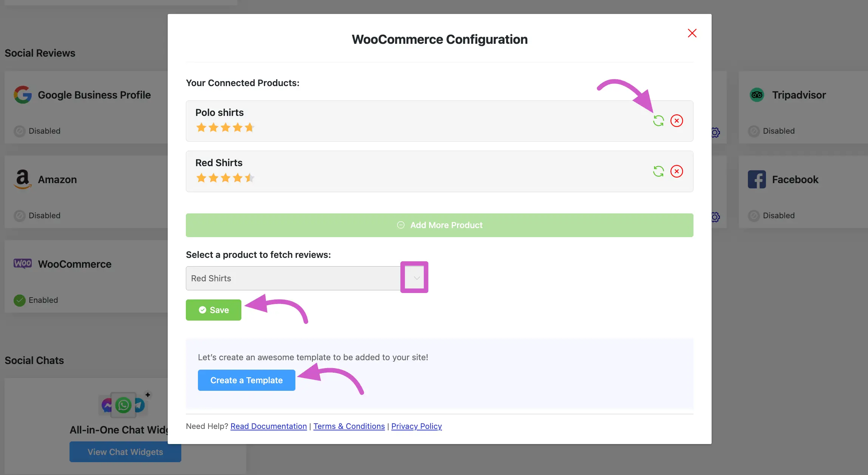Toggle Tripadvisor Disabled status indicator
This screenshot has height=475, width=868.
coord(754,131)
